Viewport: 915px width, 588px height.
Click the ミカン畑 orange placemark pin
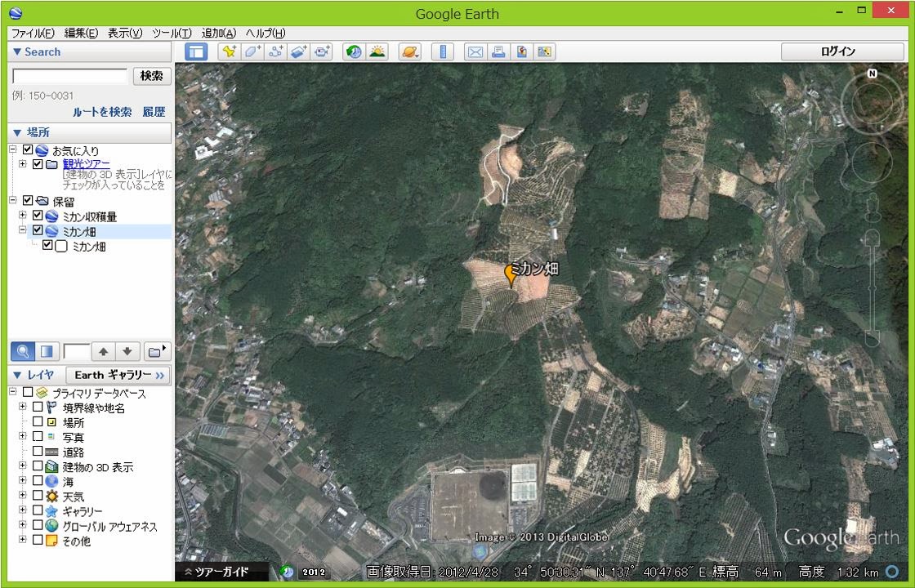pyautogui.click(x=511, y=275)
